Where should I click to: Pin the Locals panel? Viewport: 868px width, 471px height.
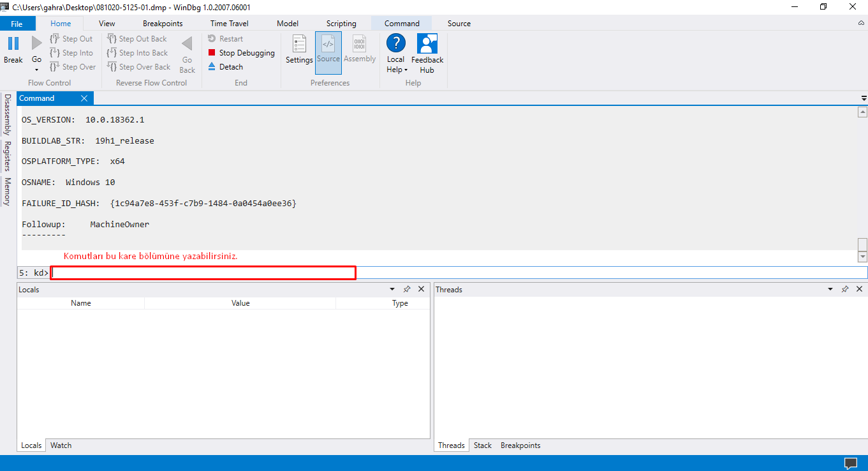(406, 289)
